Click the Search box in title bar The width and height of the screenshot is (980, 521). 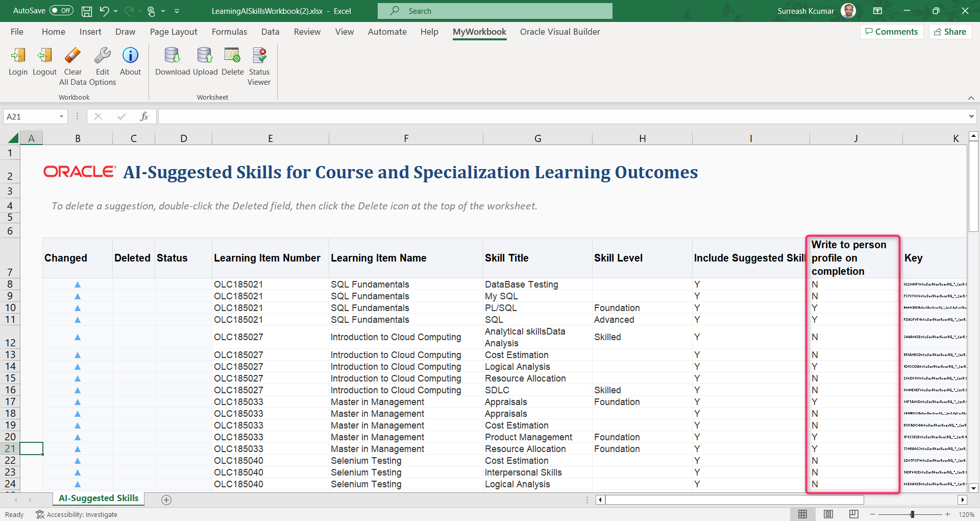tap(495, 11)
